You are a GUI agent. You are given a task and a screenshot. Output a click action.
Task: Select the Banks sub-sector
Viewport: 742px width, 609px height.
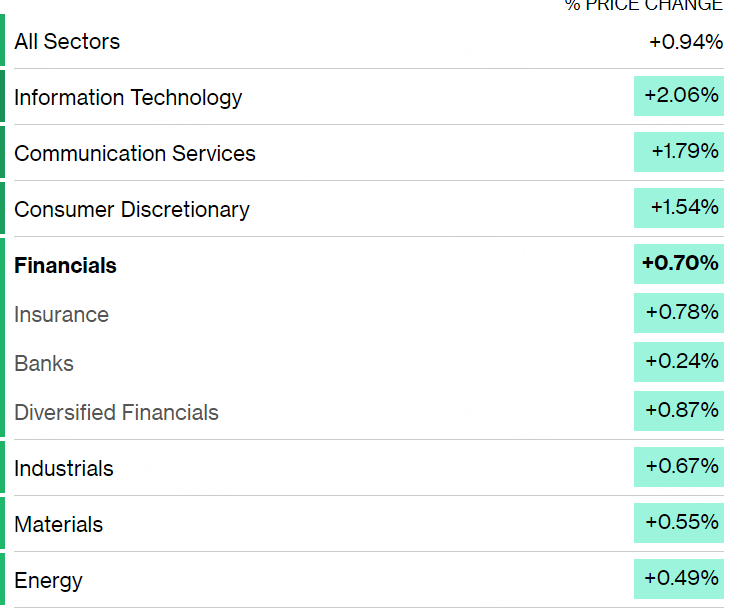[x=44, y=364]
